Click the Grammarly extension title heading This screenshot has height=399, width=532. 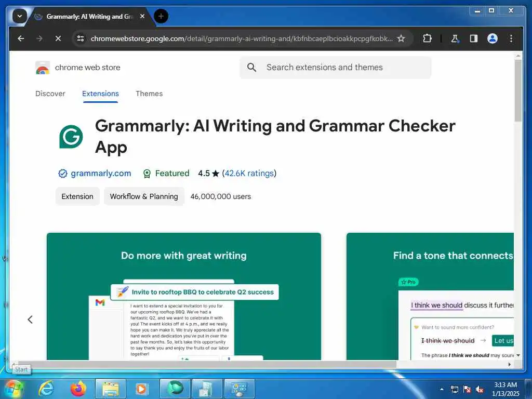pyautogui.click(x=275, y=137)
